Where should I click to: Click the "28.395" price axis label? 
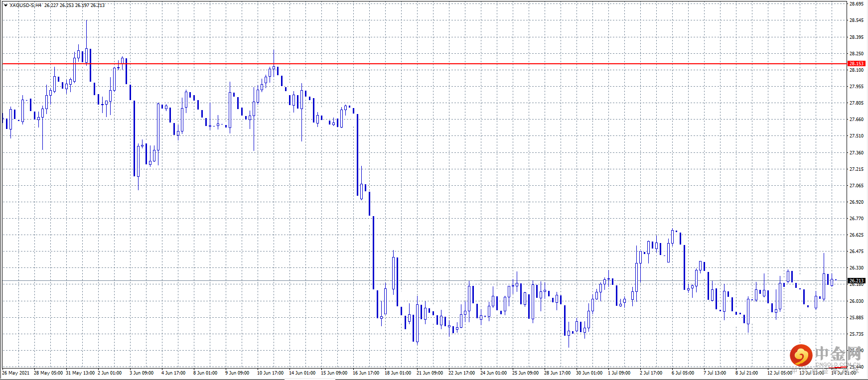coord(857,37)
